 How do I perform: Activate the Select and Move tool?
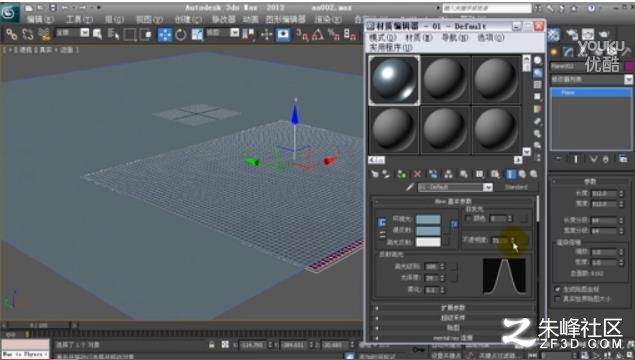pyautogui.click(x=165, y=35)
